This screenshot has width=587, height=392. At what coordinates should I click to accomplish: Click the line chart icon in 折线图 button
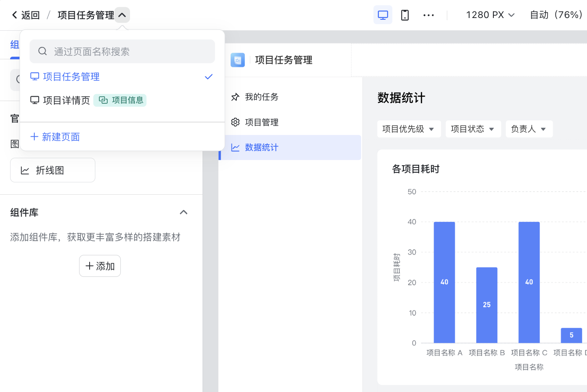[25, 171]
